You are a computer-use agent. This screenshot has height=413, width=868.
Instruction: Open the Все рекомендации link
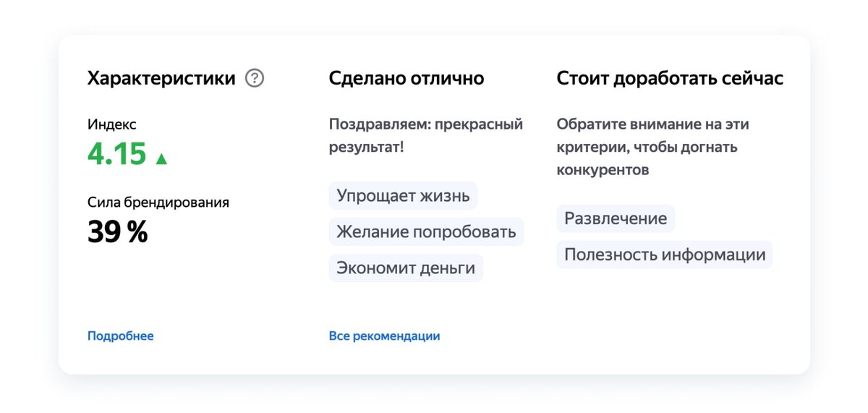click(384, 336)
